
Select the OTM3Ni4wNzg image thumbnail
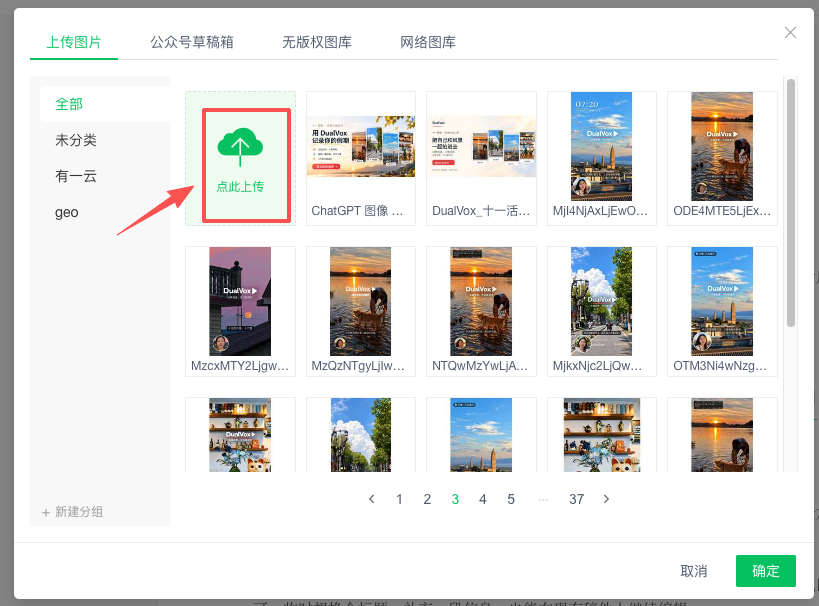(x=722, y=311)
